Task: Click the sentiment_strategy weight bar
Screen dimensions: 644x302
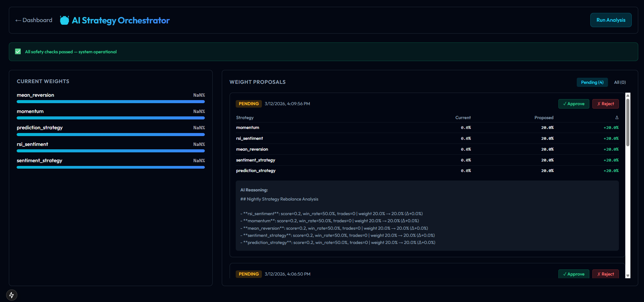Action: [x=111, y=167]
